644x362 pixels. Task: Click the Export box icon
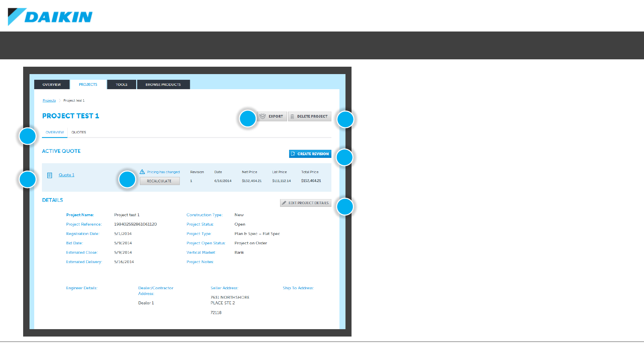(263, 116)
